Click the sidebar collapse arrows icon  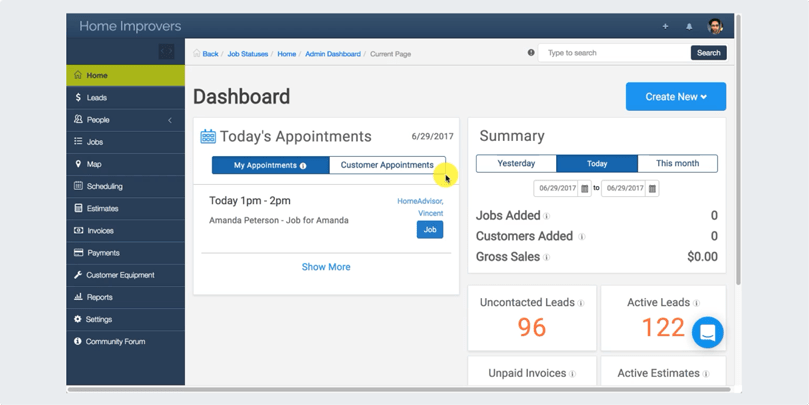coord(166,51)
